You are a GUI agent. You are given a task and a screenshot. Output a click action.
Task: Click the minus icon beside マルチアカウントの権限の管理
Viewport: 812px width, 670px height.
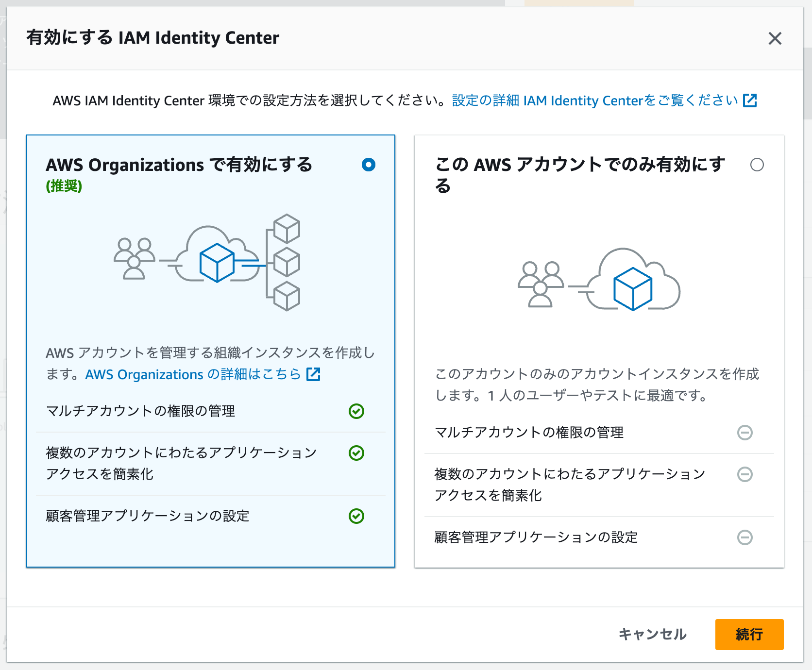[x=745, y=433]
